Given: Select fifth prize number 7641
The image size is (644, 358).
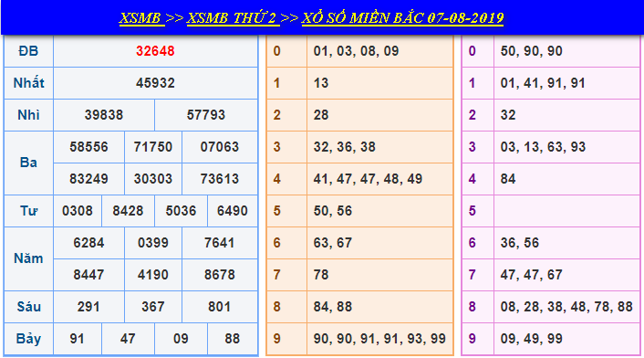Looking at the screenshot, I should [x=219, y=243].
